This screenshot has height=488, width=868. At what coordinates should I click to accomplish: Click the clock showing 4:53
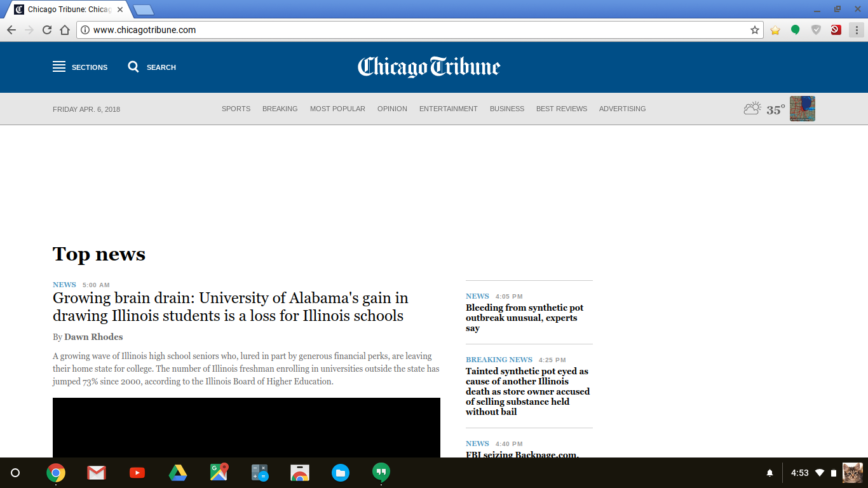tap(800, 473)
